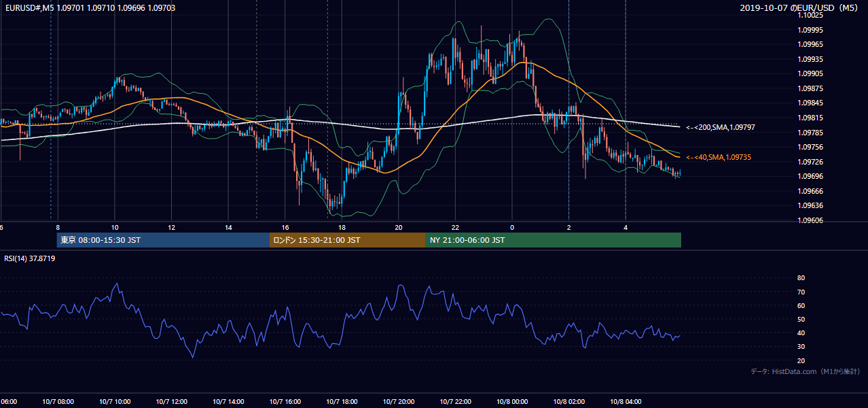Click RSI axis level 30
Screen dimensions: 868x408
click(801, 347)
